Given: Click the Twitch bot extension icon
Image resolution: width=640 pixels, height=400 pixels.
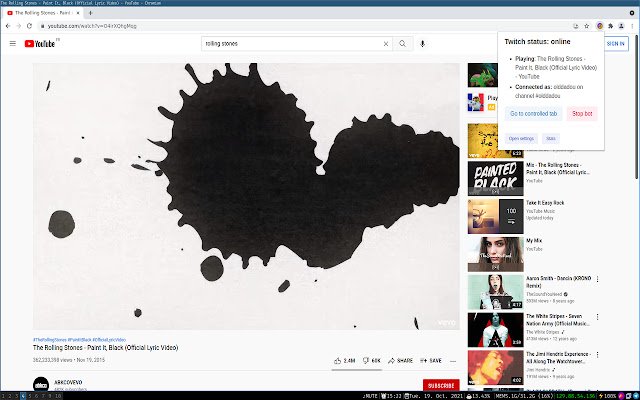Looking at the screenshot, I should point(600,26).
